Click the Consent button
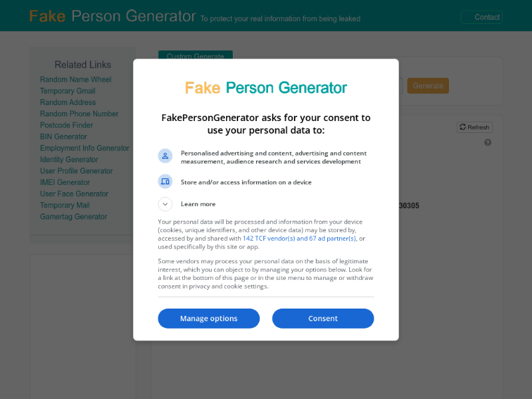The image size is (532, 399). click(x=323, y=319)
